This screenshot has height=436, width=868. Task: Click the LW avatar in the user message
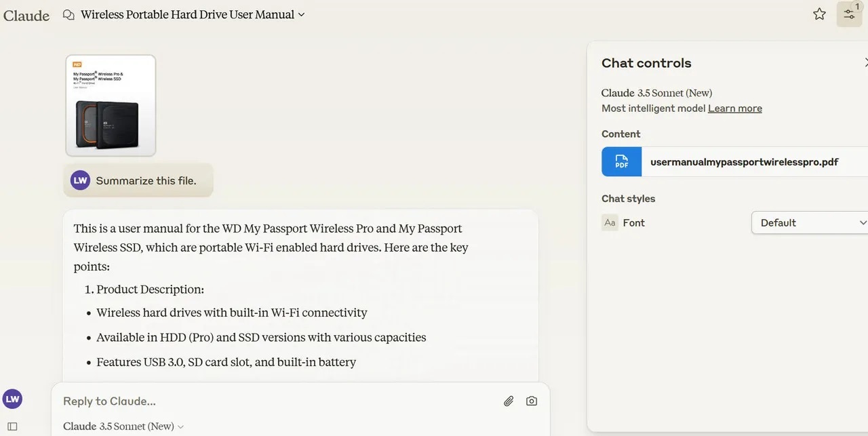click(x=80, y=180)
